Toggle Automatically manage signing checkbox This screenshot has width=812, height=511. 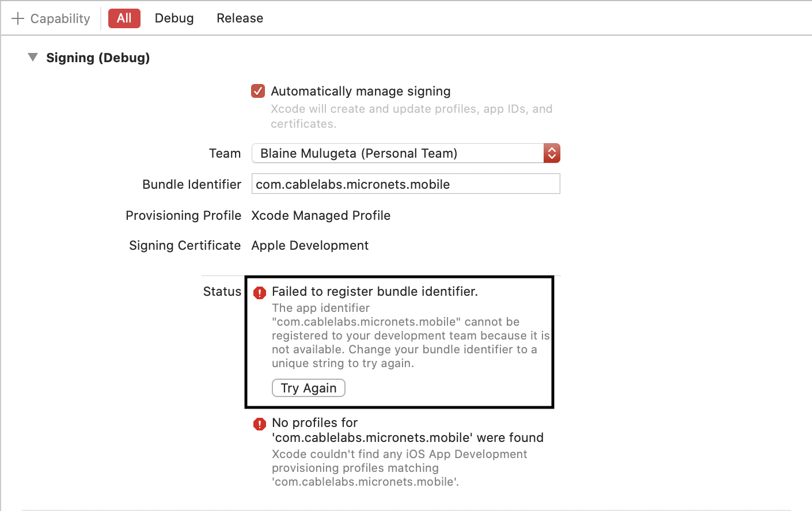258,91
